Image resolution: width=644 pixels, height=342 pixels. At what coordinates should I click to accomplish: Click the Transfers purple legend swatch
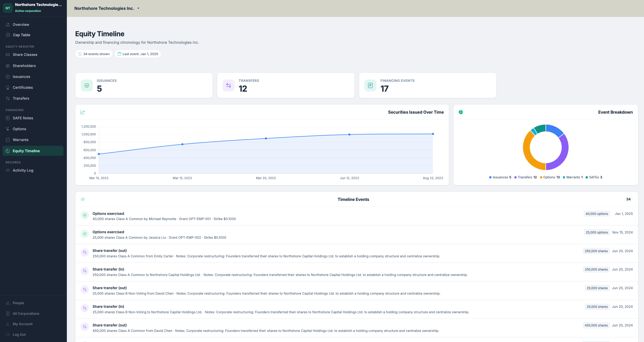pos(515,177)
